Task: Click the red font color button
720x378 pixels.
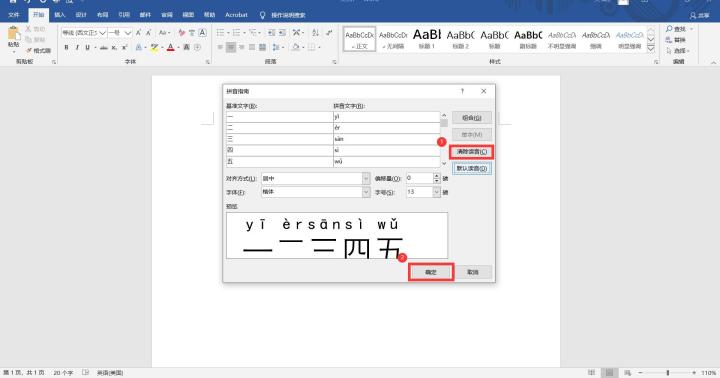Action: (x=170, y=47)
